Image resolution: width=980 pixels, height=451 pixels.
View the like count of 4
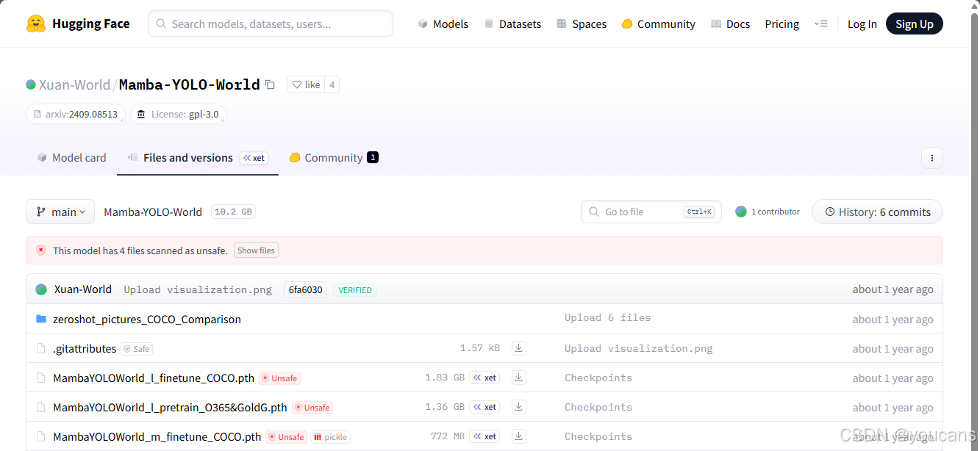click(x=332, y=84)
